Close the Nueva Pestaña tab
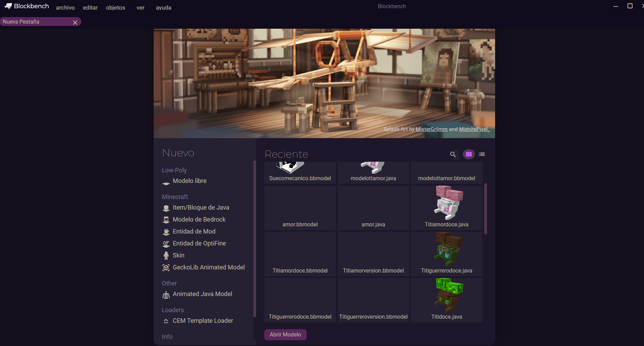This screenshot has height=346, width=644. coord(75,22)
